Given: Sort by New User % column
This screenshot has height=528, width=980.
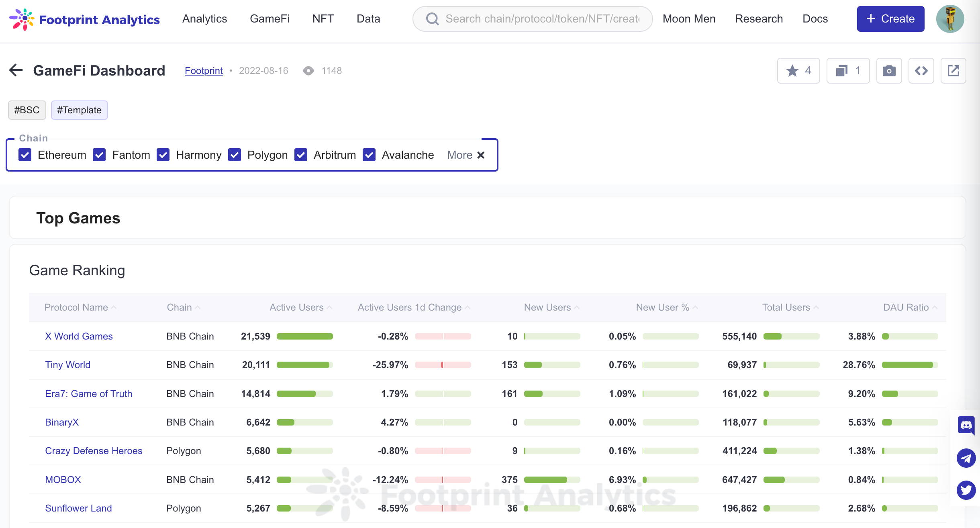Looking at the screenshot, I should (x=667, y=307).
